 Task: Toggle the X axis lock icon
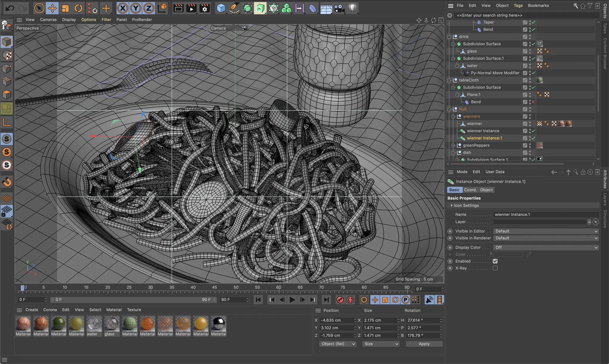point(122,8)
